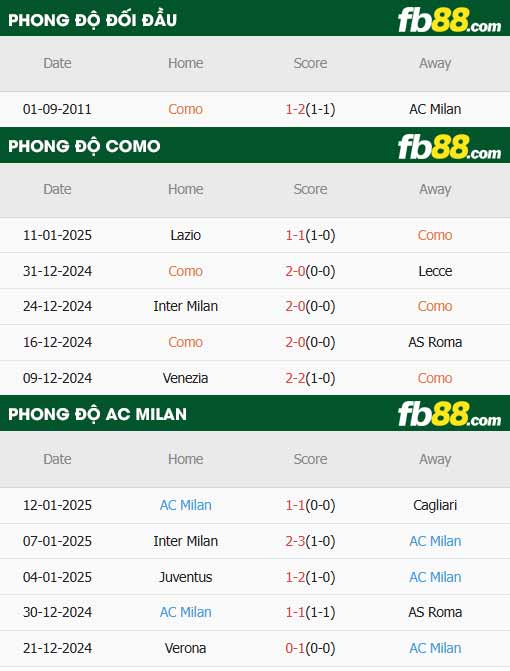Open the Como link in the 01-09-2011 match row

185,109
